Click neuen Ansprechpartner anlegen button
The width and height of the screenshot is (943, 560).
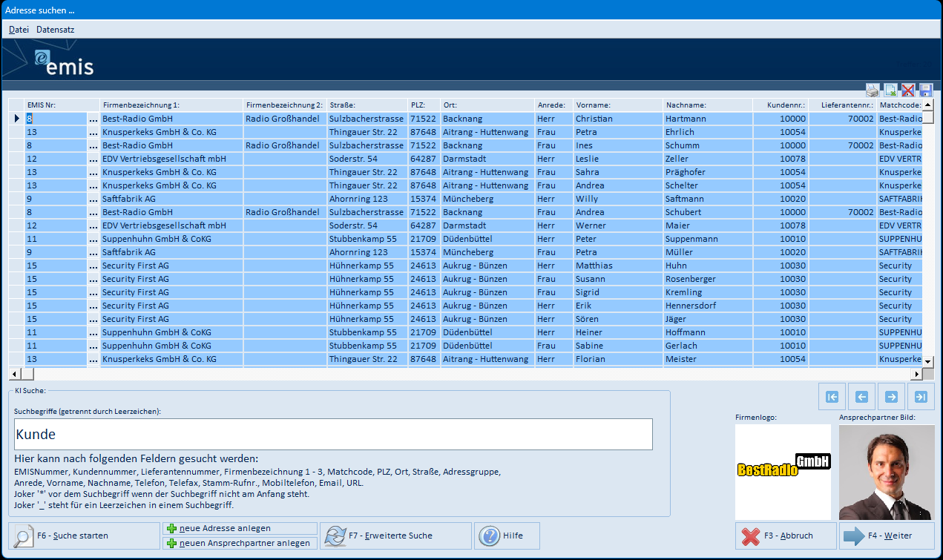click(240, 543)
